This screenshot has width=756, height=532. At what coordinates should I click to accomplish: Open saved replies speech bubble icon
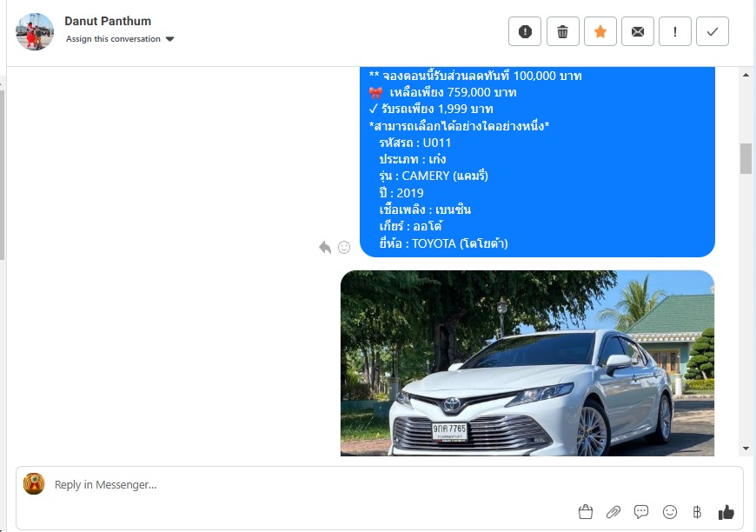tap(641, 512)
